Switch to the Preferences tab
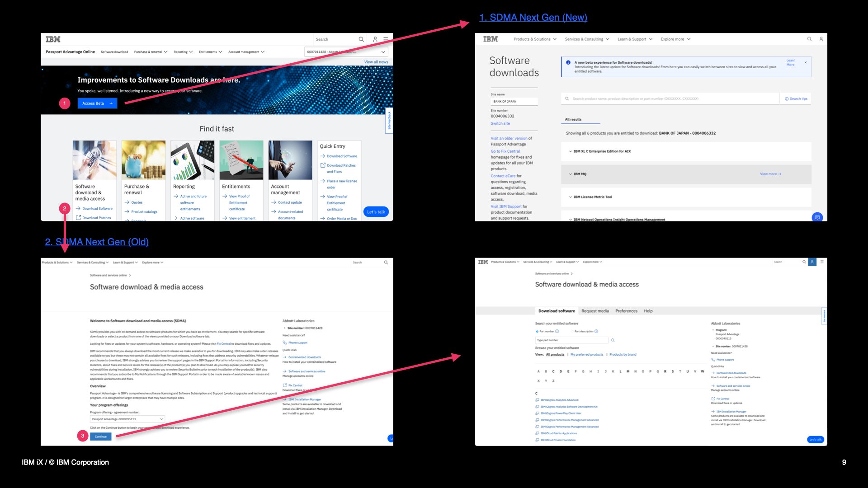Viewport: 868px width, 488px height. [x=626, y=311]
